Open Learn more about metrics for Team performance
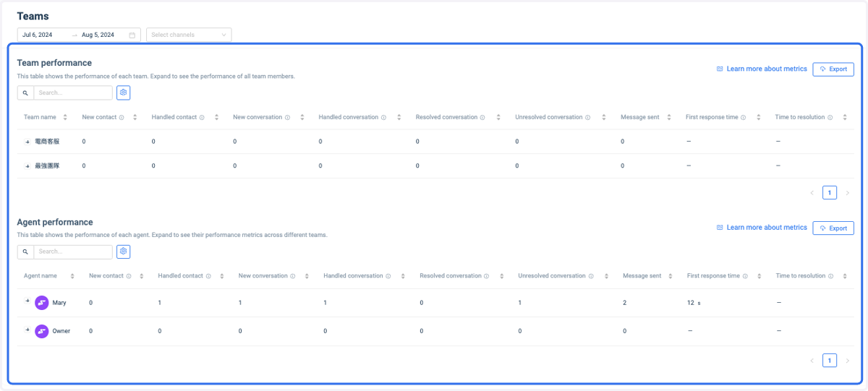 pyautogui.click(x=761, y=69)
